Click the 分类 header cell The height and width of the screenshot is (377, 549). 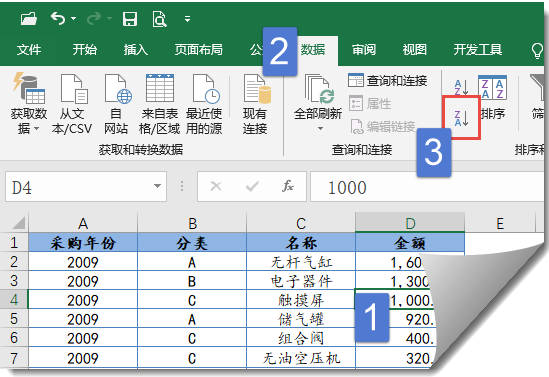(x=192, y=242)
